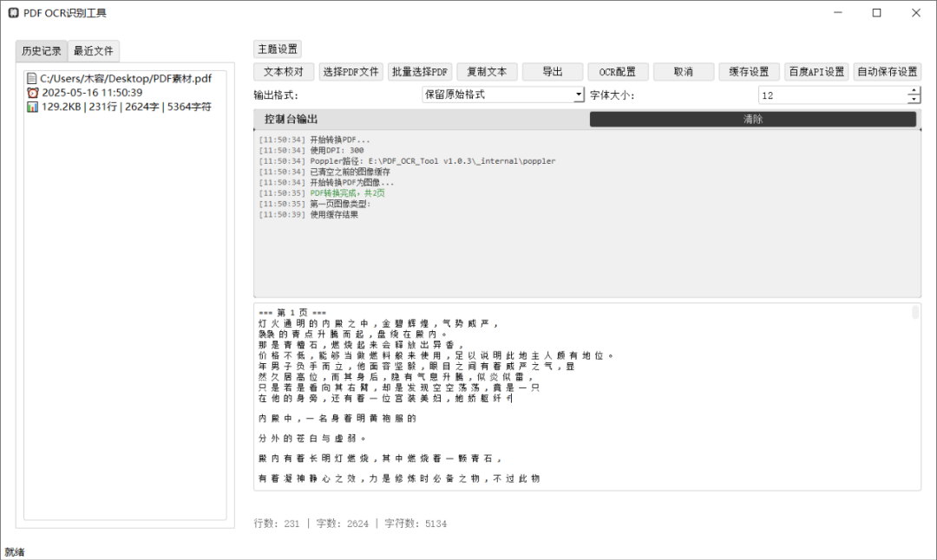Click history stats 129.2KB | 231行 | 2624字
937x560 pixels.
click(x=126, y=107)
